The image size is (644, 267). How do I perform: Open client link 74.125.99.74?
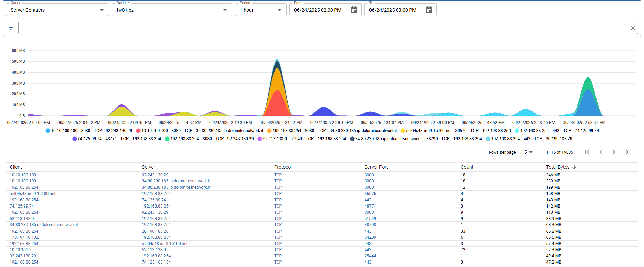click(22, 206)
